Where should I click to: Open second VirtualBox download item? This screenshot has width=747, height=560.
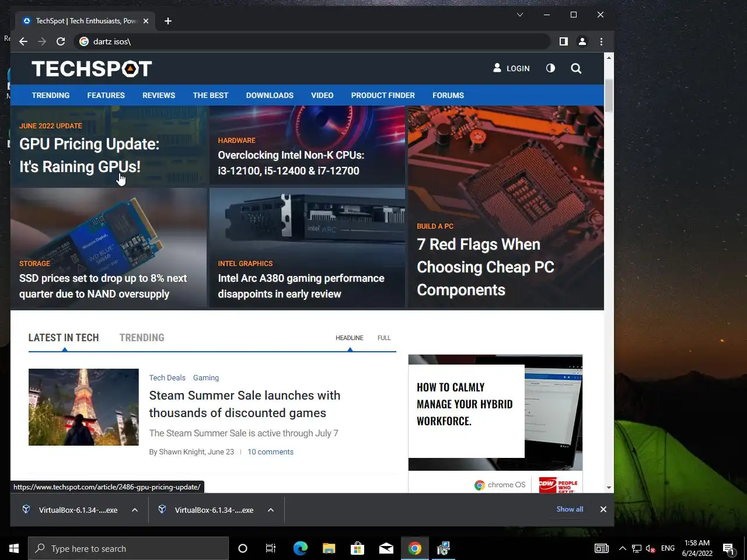(x=206, y=510)
